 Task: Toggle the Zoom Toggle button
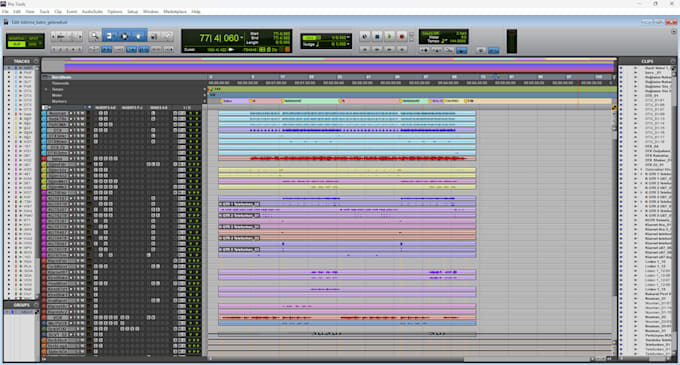94,50
